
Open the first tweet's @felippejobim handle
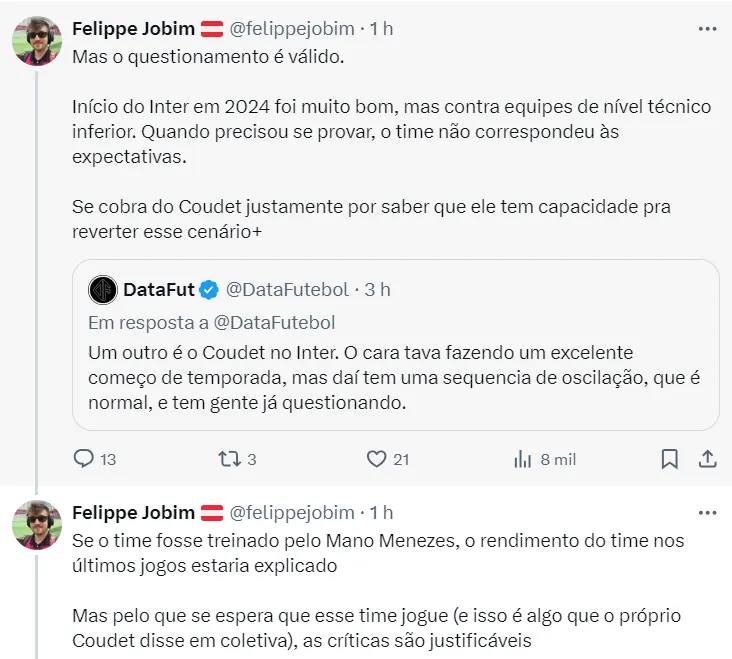pos(292,29)
